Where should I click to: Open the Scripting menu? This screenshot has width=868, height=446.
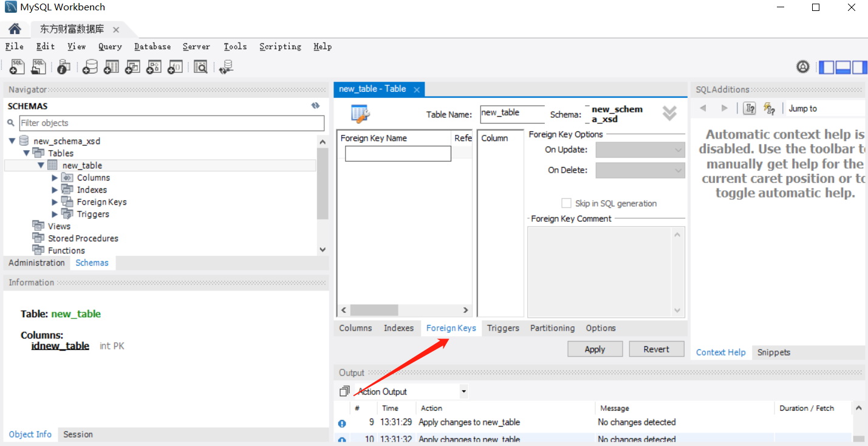click(280, 46)
